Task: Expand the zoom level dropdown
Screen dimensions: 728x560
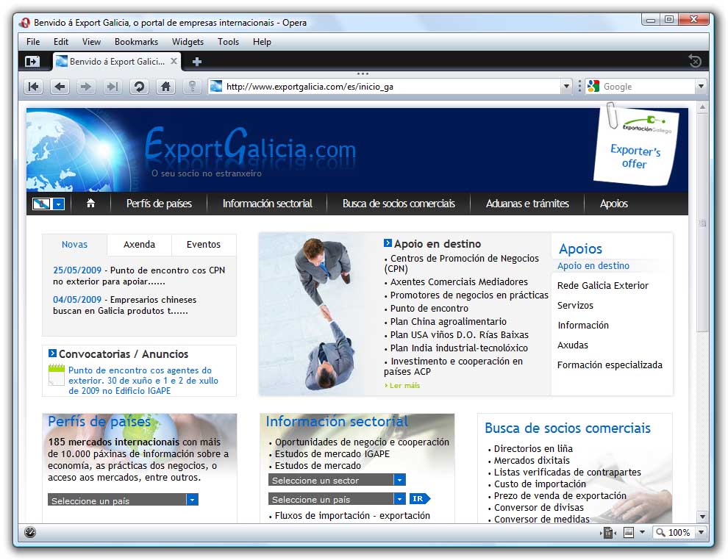Action: coord(701,533)
